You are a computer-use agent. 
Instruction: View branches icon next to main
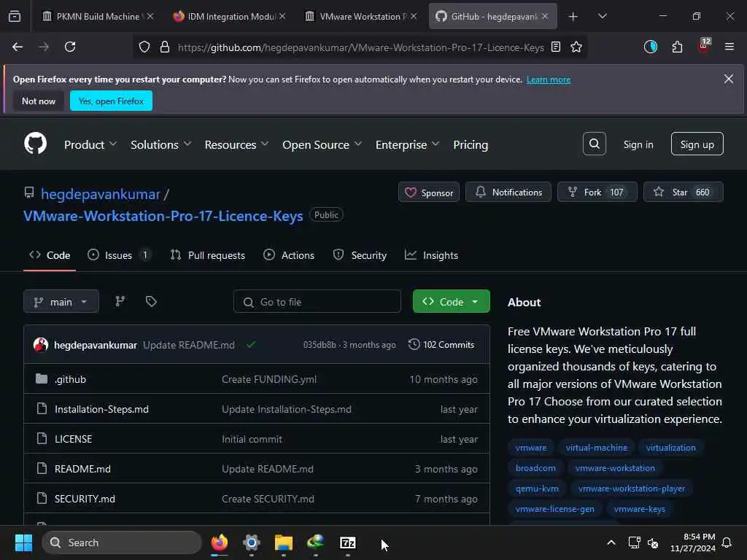tap(120, 301)
